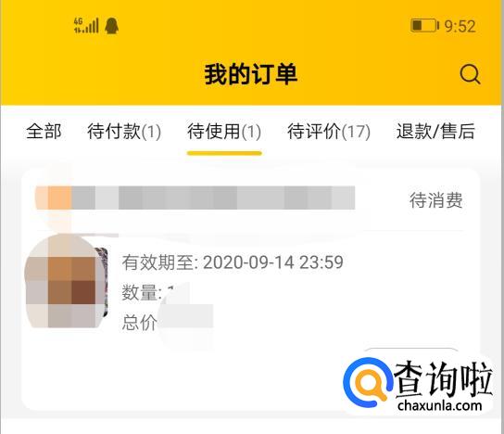
Task: Open the 待付款(1) tab
Action: coord(124,132)
